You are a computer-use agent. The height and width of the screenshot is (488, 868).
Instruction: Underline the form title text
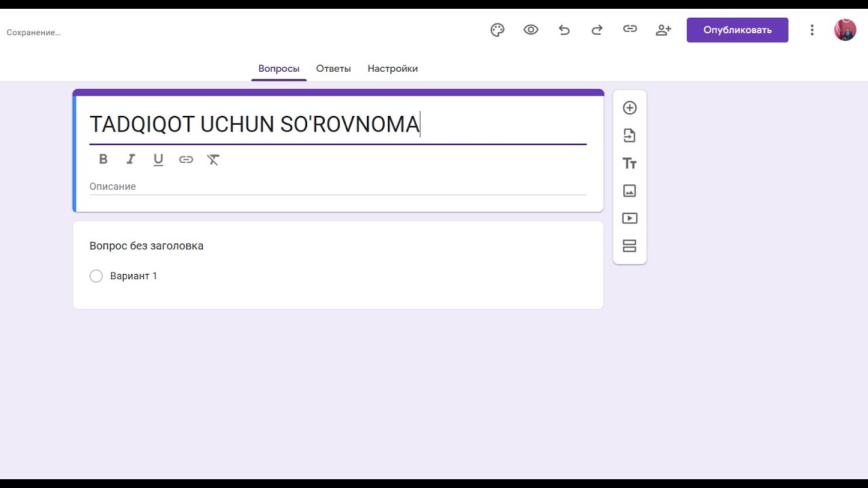pyautogui.click(x=158, y=159)
